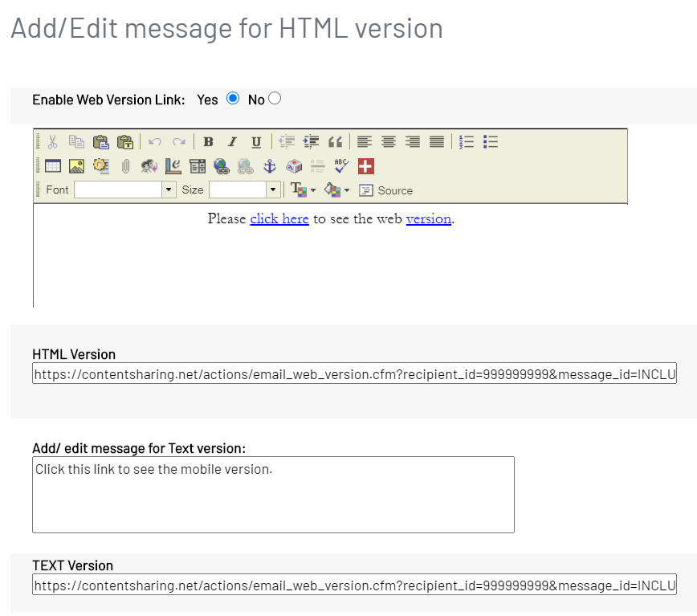Insert a numbered list
The image size is (697, 616).
pos(467,142)
